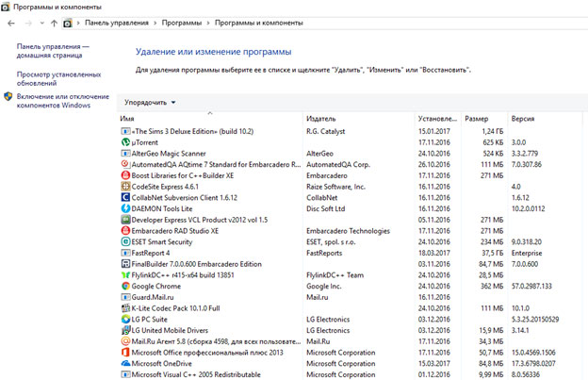Click 'FlylinkDC++ Team' publisher cell
The width and height of the screenshot is (588, 380).
(x=335, y=275)
